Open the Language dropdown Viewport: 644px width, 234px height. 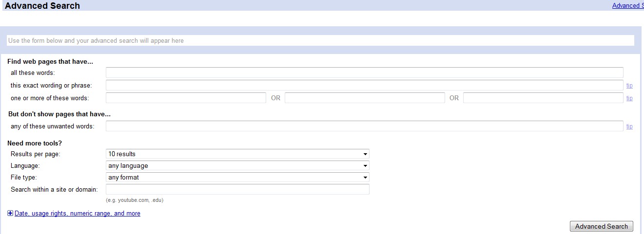(237, 165)
